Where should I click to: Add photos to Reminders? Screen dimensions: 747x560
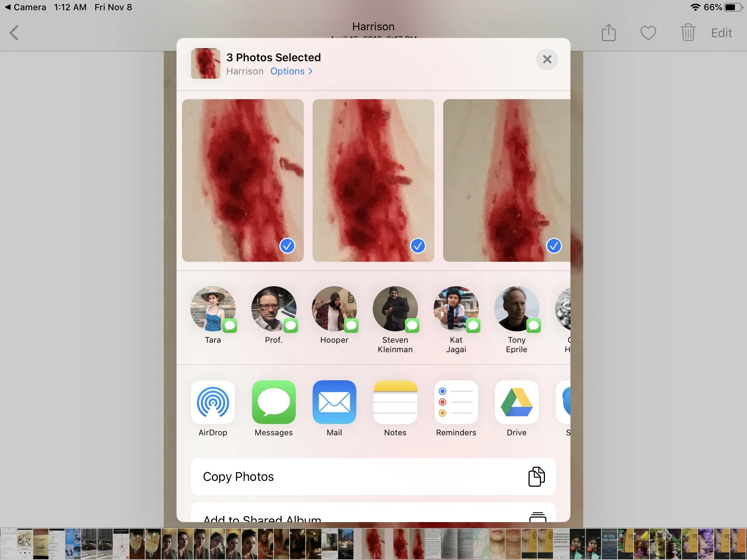pos(456,402)
